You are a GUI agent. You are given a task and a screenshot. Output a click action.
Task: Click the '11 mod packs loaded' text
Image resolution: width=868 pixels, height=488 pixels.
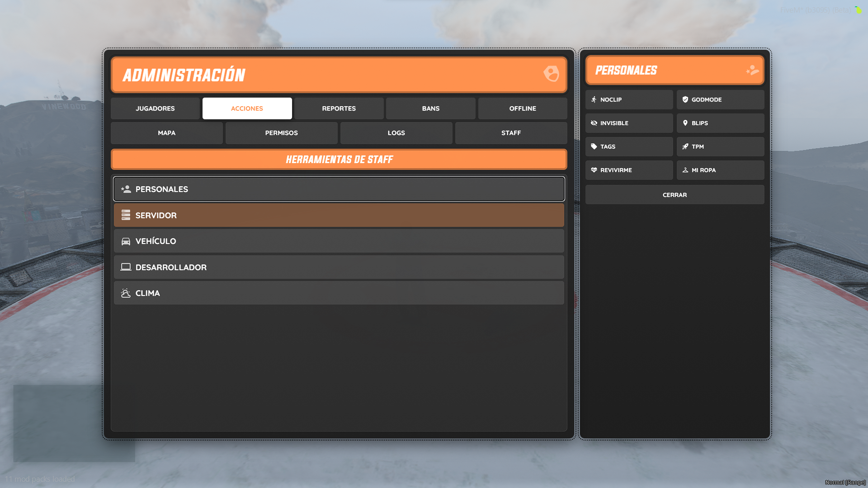pos(40,479)
